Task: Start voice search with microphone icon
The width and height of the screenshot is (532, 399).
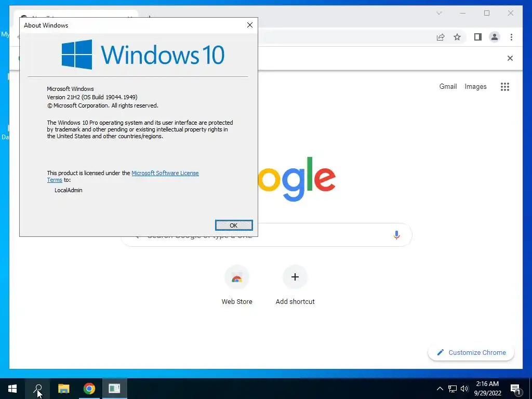Action: click(396, 235)
